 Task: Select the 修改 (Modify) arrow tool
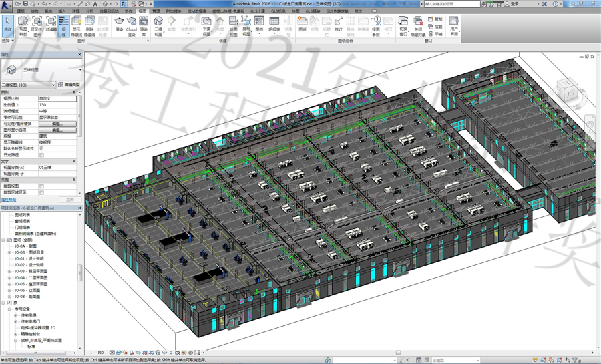pos(7,25)
